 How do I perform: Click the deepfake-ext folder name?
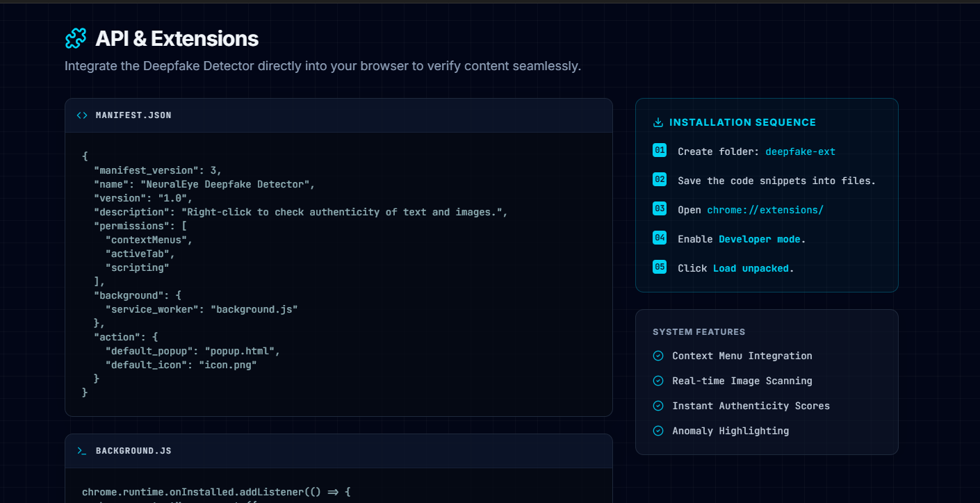800,151
